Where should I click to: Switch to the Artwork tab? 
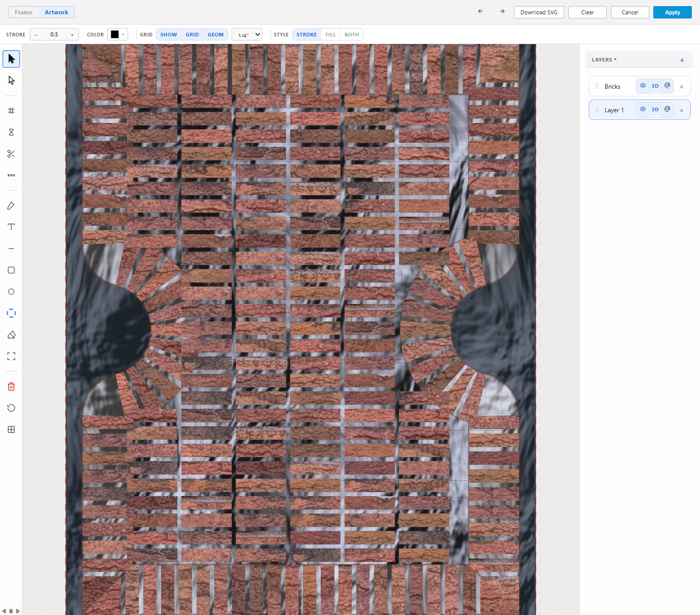(x=56, y=12)
